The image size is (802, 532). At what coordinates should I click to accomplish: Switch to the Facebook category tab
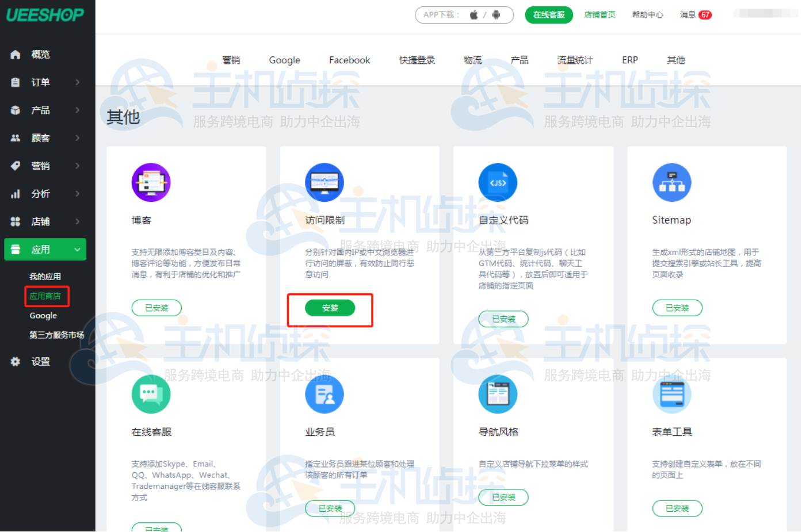click(349, 60)
